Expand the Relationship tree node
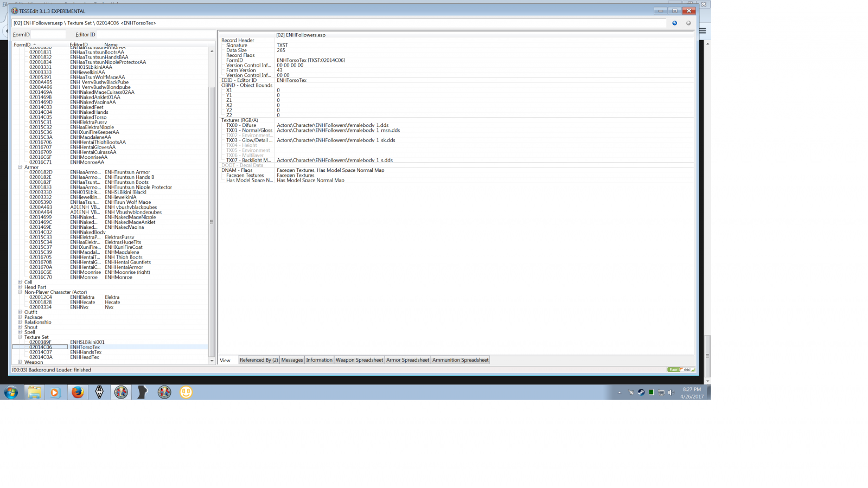 (x=20, y=322)
